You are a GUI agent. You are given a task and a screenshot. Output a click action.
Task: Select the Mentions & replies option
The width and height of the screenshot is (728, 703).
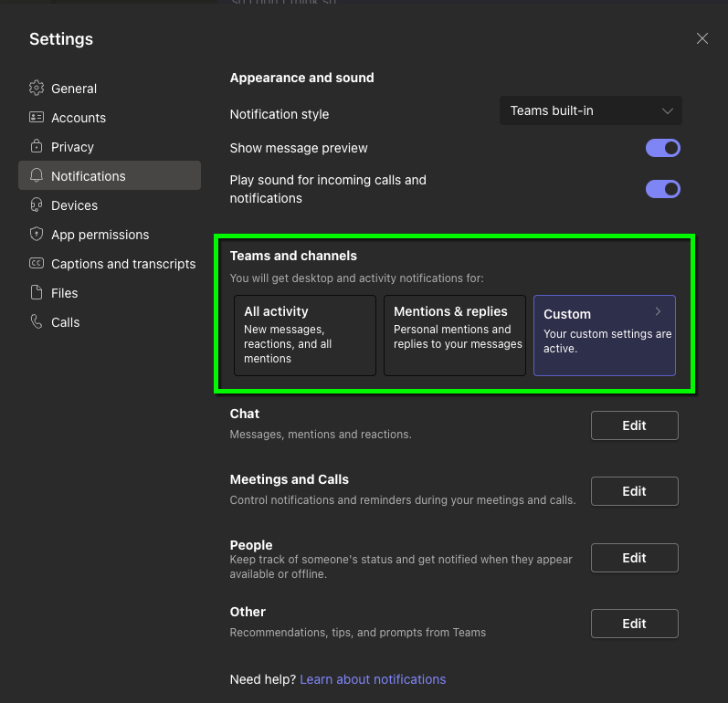(455, 335)
